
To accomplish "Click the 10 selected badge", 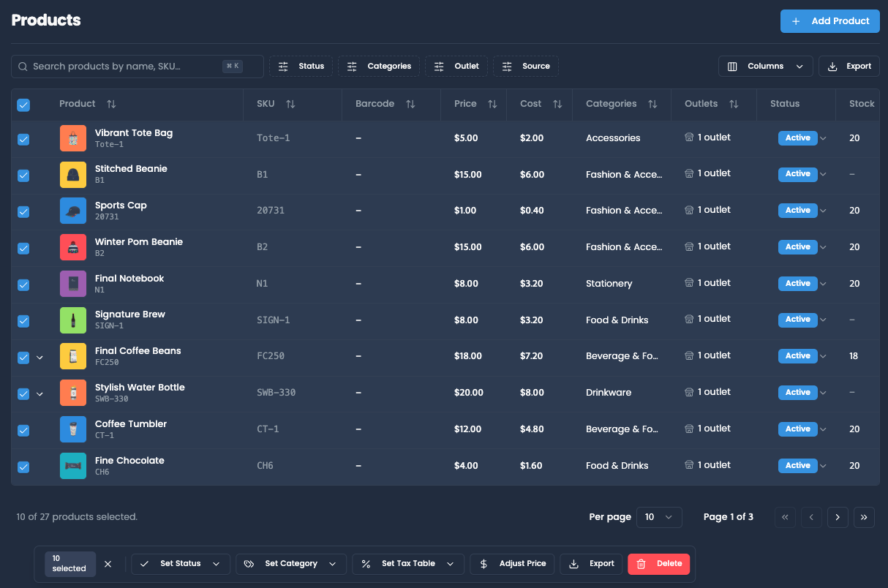I will 70,564.
